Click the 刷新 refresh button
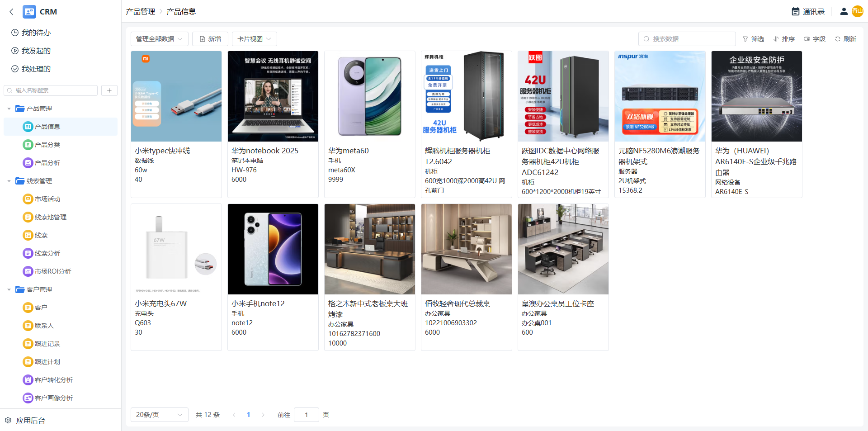Image resolution: width=868 pixels, height=431 pixels. point(845,39)
